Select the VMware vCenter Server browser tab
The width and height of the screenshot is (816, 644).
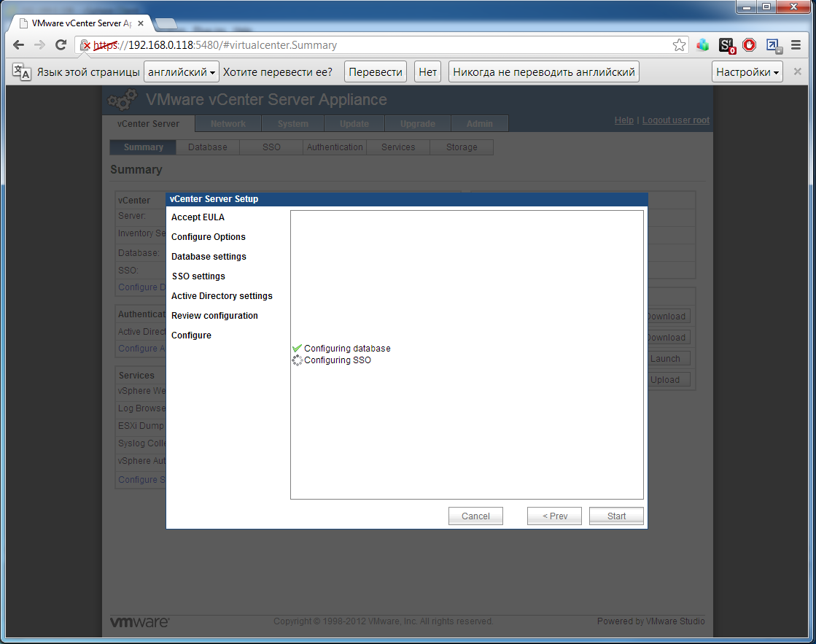point(81,23)
